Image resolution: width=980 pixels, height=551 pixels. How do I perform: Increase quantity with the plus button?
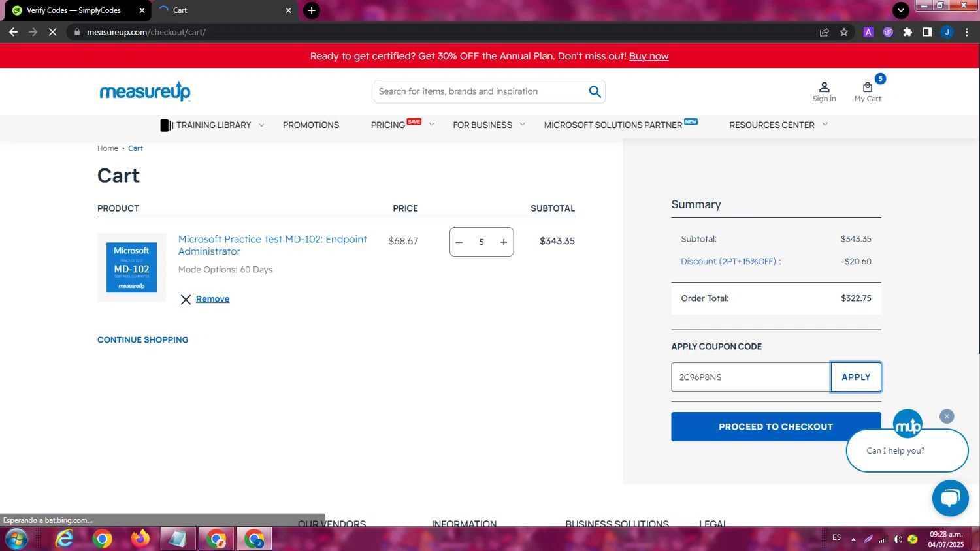point(504,242)
